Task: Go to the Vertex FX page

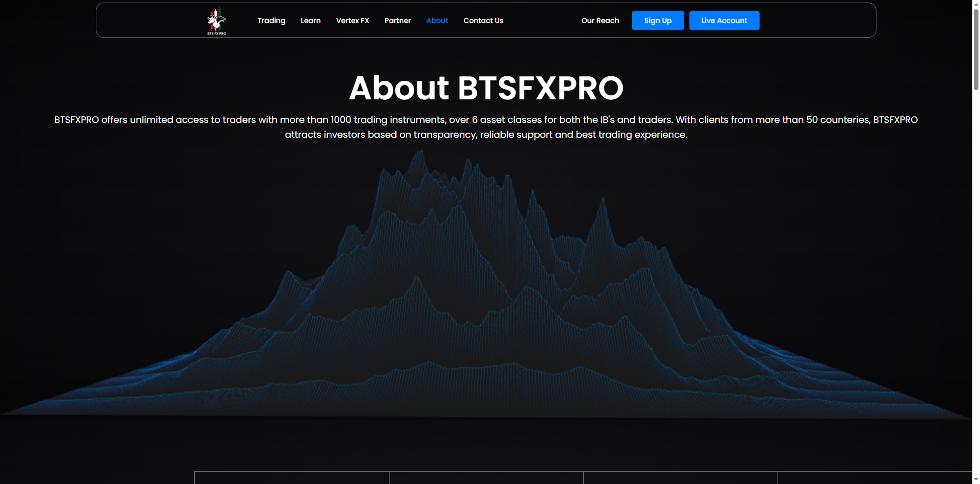Action: point(352,20)
